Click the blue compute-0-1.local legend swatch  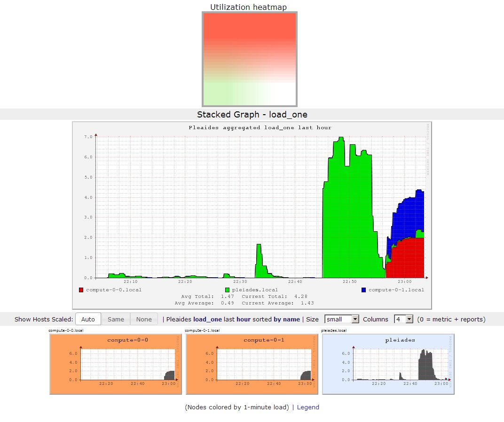363,290
